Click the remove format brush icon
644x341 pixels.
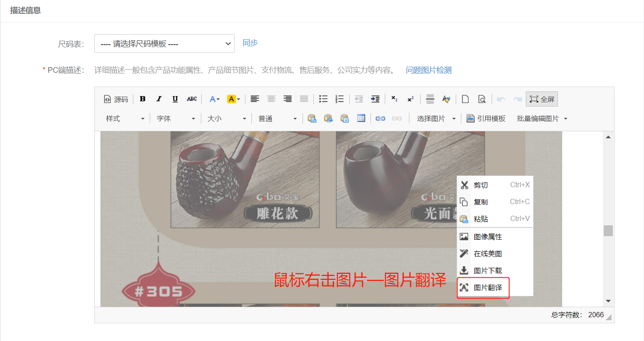click(x=446, y=99)
